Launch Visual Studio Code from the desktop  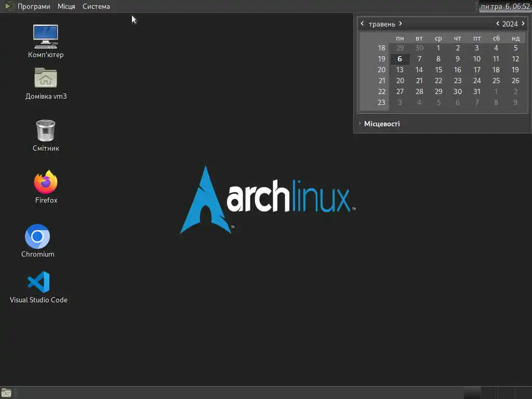point(38,287)
